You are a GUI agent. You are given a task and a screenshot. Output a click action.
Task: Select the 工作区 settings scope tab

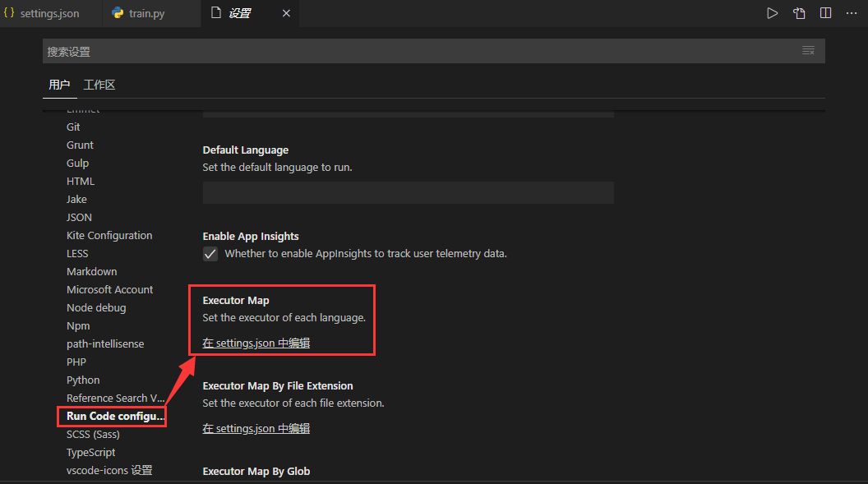[99, 85]
